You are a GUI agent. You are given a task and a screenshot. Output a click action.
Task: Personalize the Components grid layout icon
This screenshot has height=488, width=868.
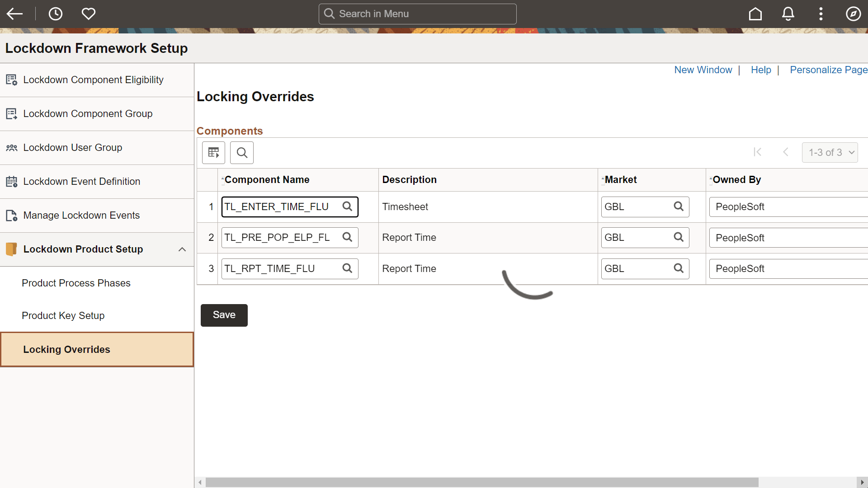[213, 152]
